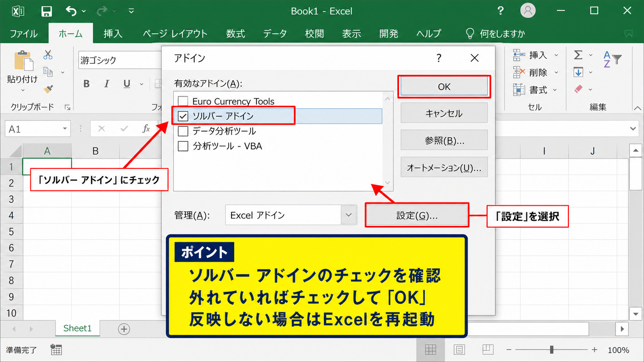Switch to the データ tab

pyautogui.click(x=275, y=34)
